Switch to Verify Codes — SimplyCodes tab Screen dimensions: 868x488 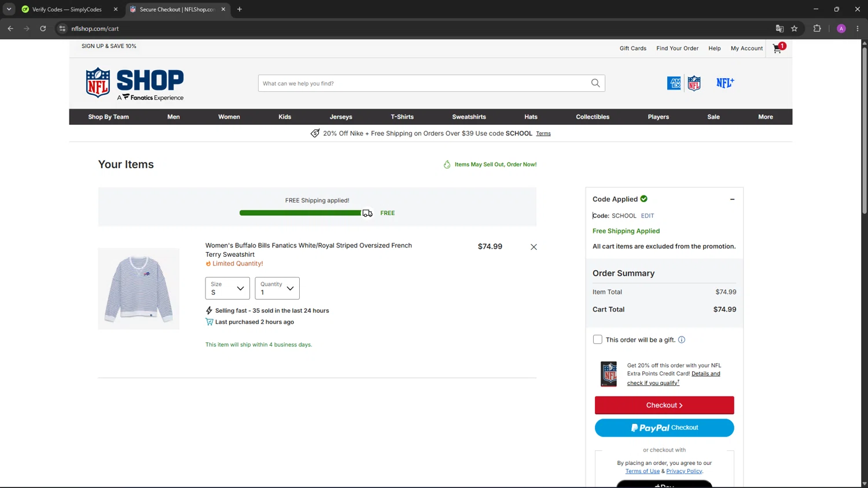click(67, 9)
